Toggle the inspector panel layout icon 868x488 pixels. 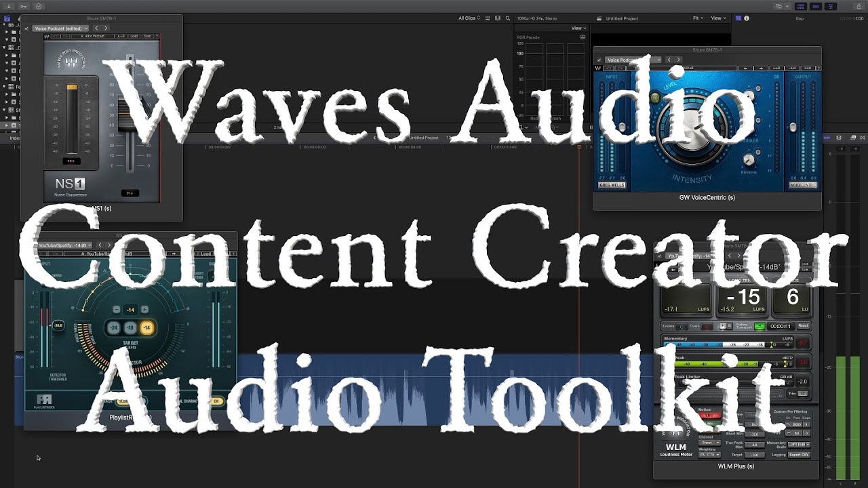click(831, 6)
